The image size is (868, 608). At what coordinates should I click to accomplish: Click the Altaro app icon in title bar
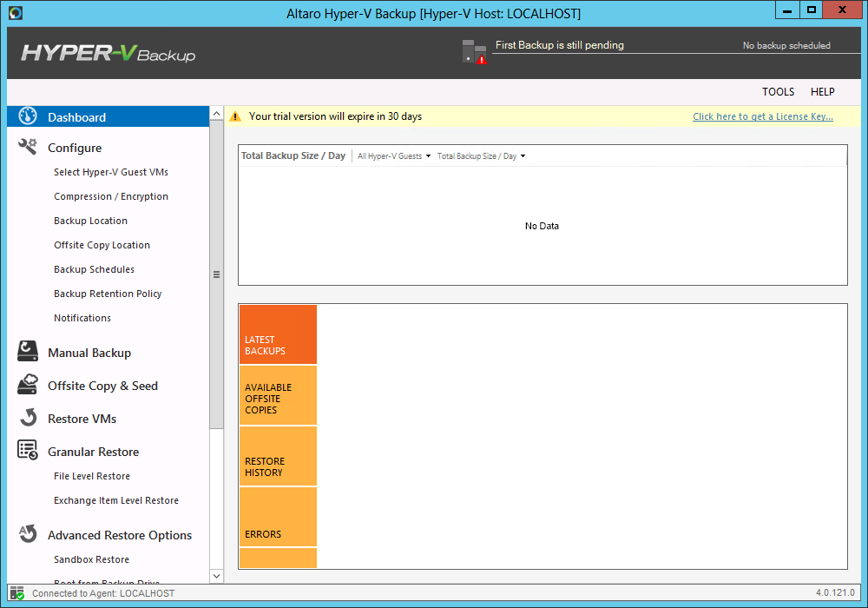coord(16,13)
